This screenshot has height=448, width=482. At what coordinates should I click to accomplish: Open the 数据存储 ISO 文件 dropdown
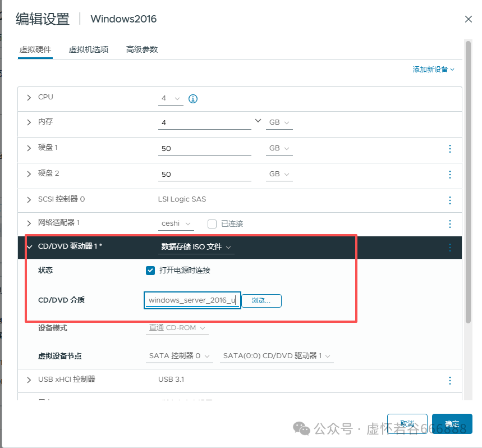tap(196, 247)
